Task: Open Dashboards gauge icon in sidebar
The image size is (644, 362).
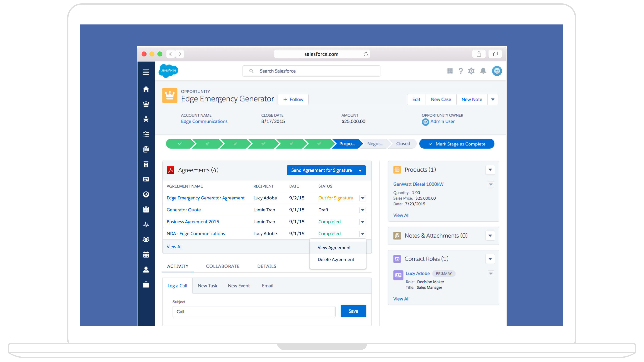Action: (x=146, y=194)
